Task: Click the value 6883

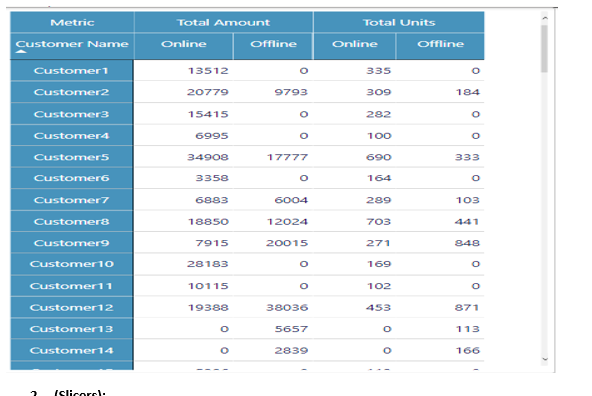Action: (212, 200)
